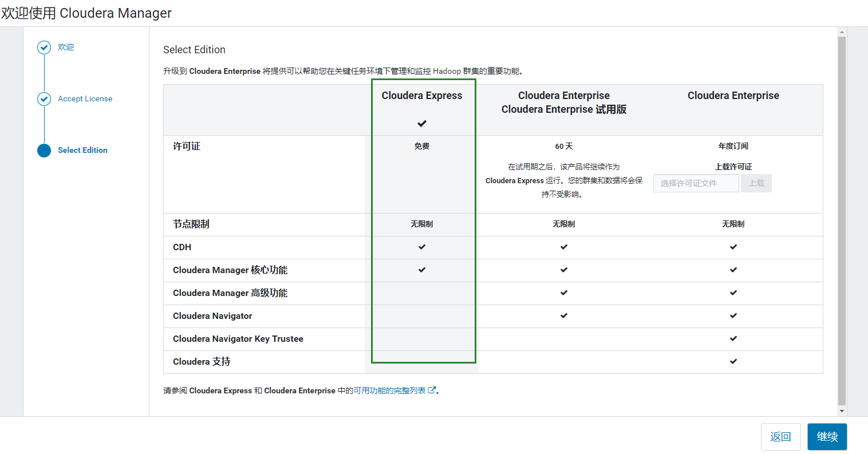Screen dimensions: 868x454
Task: Click the Cloudera Manager 高级功能 row label
Action: [x=230, y=293]
